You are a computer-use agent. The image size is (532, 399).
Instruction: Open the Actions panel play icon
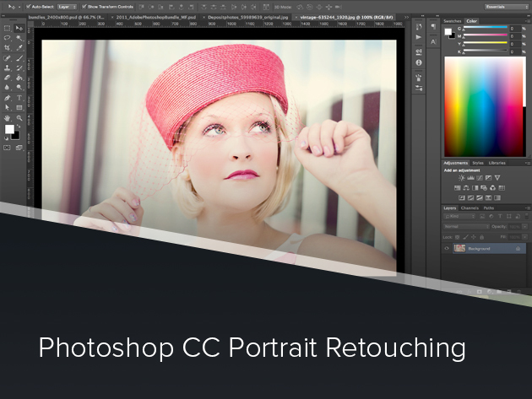coord(419,37)
